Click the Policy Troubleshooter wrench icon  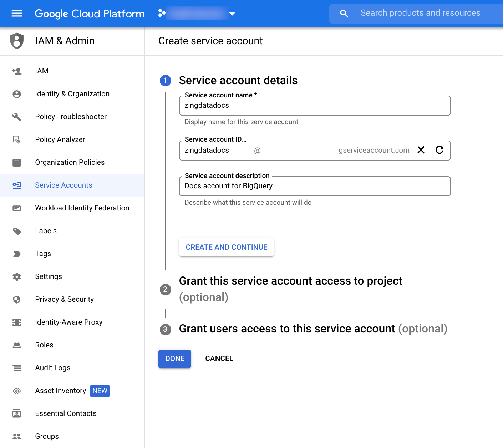coord(17,117)
